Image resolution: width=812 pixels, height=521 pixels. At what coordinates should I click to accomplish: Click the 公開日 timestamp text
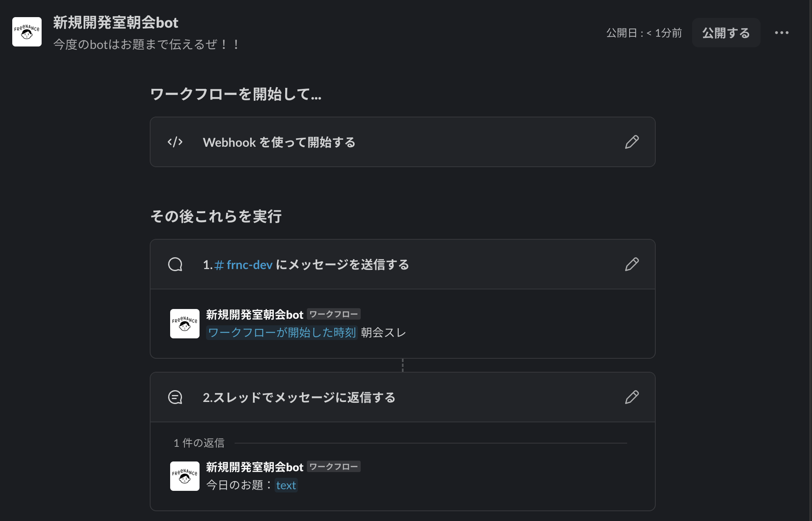pyautogui.click(x=643, y=33)
